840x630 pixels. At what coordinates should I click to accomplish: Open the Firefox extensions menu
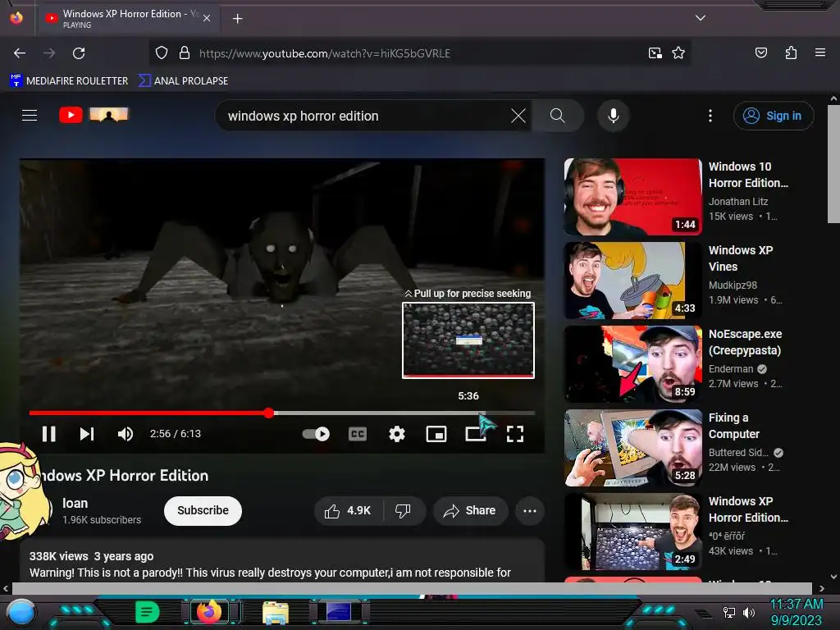(791, 53)
